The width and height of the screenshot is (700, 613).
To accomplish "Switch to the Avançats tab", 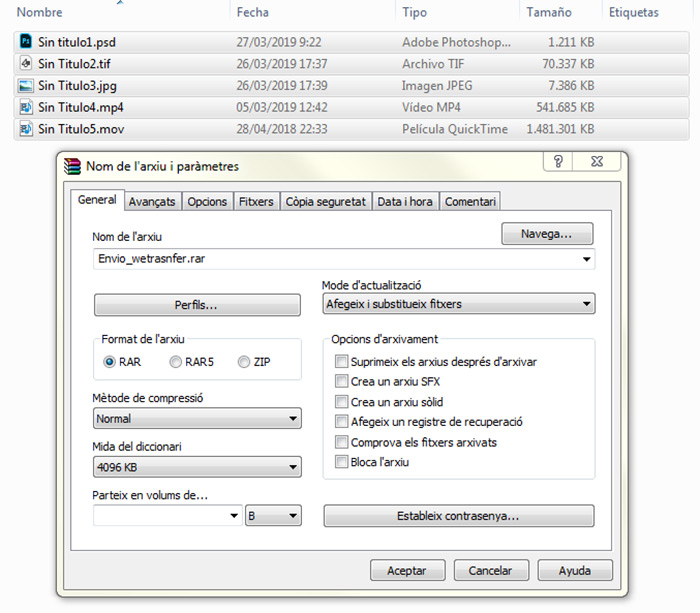I will coord(152,201).
